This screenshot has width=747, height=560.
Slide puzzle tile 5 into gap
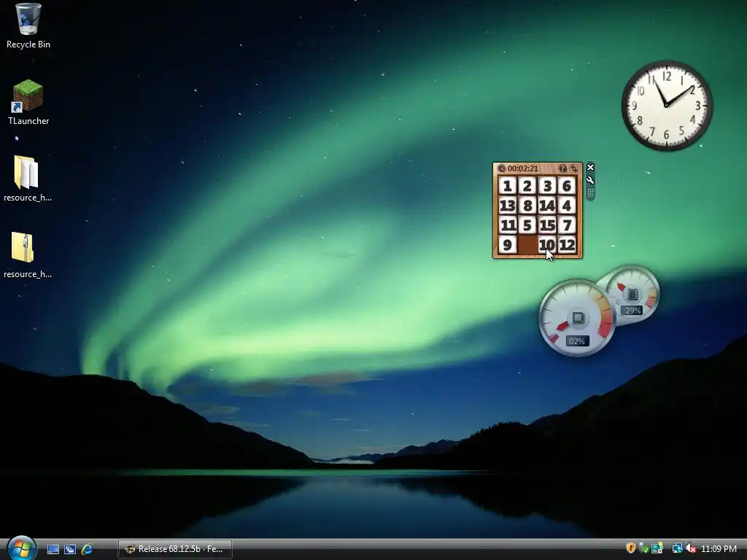pyautogui.click(x=527, y=225)
